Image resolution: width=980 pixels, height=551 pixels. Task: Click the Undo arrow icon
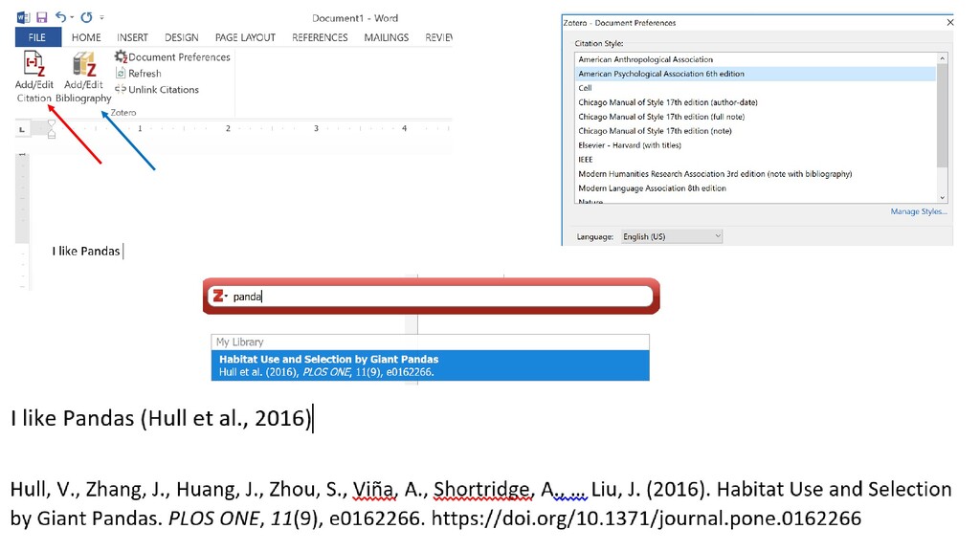tap(60, 17)
